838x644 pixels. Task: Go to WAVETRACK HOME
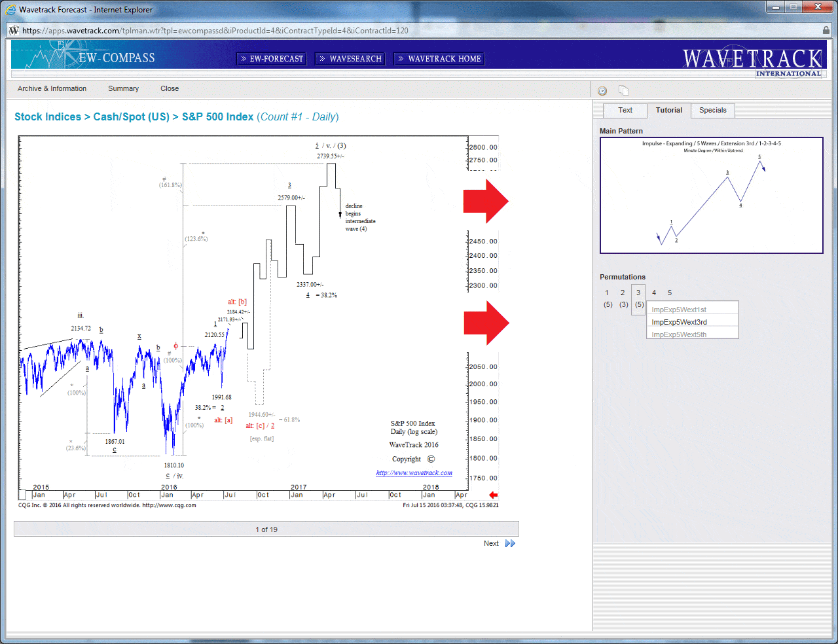(x=439, y=59)
